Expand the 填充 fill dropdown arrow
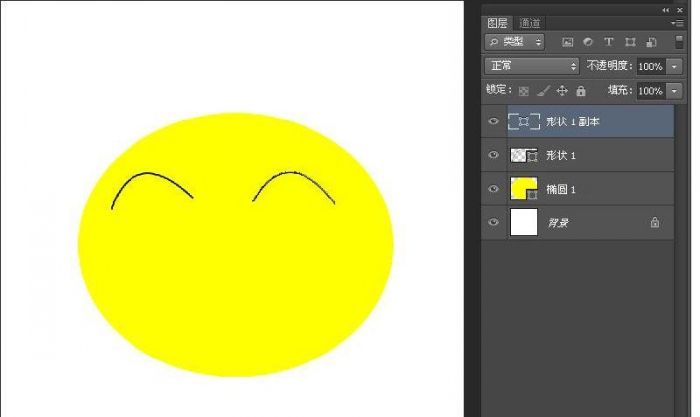Image resolution: width=700 pixels, height=417 pixels. [x=675, y=91]
